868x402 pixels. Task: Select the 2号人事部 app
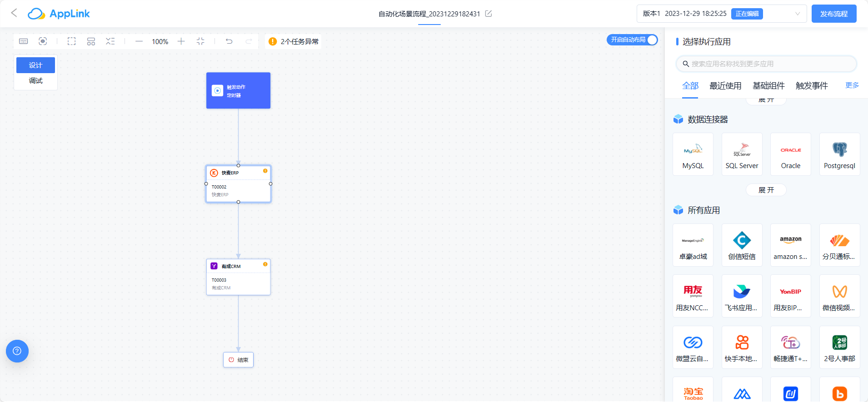point(839,347)
